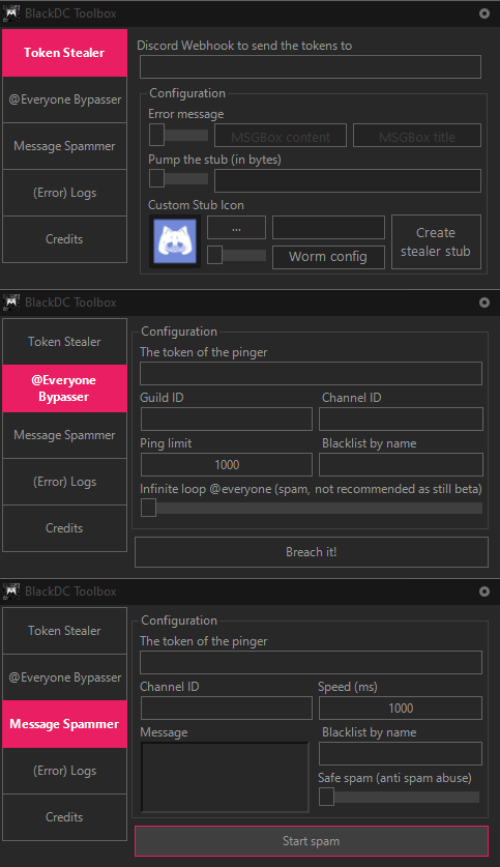The height and width of the screenshot is (867, 500).
Task: Click the Ping limit field showing 1000
Action: (x=227, y=464)
